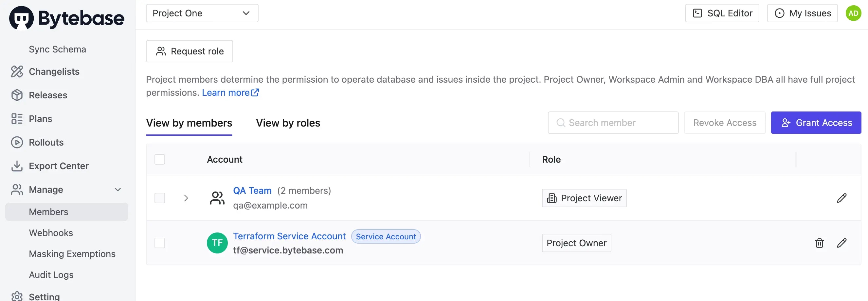Check the QA Team row checkbox
Viewport: 868px width, 301px height.
coord(160,198)
